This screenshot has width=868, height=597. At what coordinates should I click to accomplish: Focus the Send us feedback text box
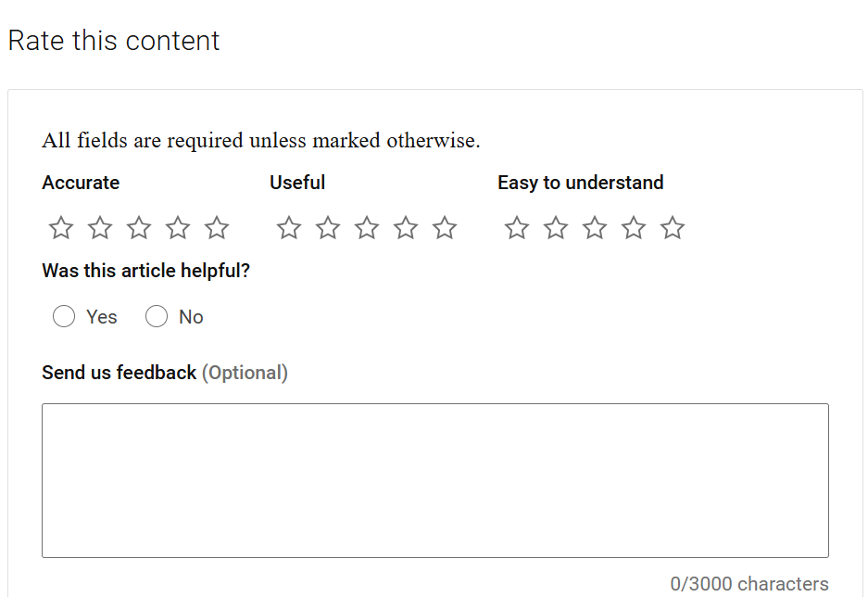tap(434, 480)
